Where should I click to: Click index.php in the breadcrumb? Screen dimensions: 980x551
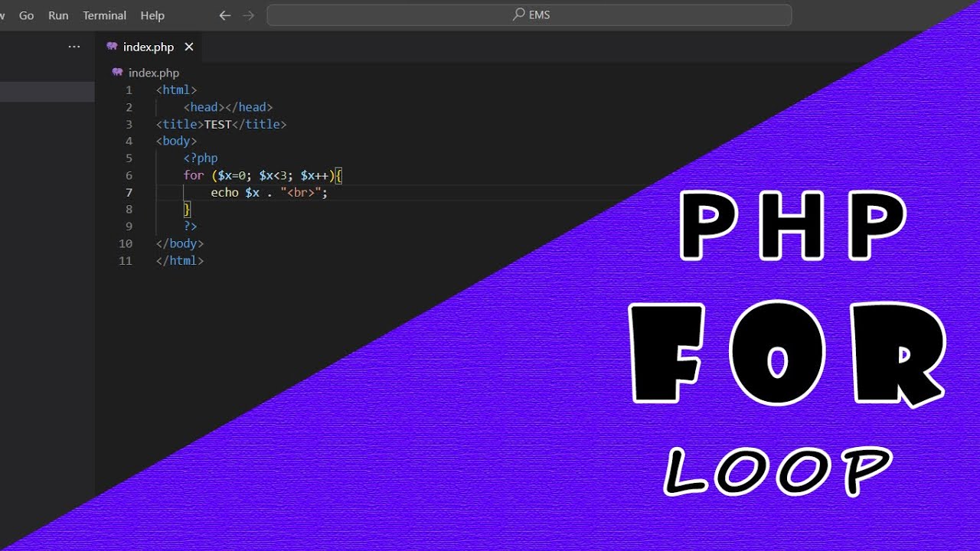pyautogui.click(x=154, y=73)
